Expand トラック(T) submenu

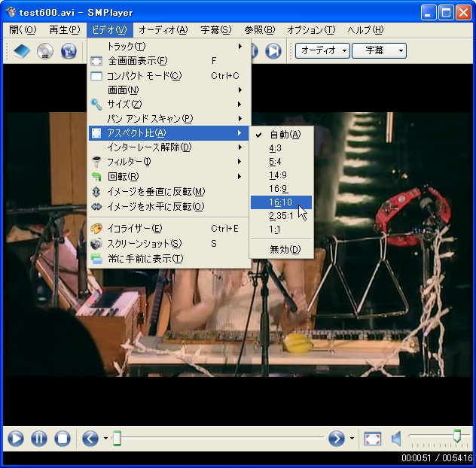pyautogui.click(x=169, y=46)
